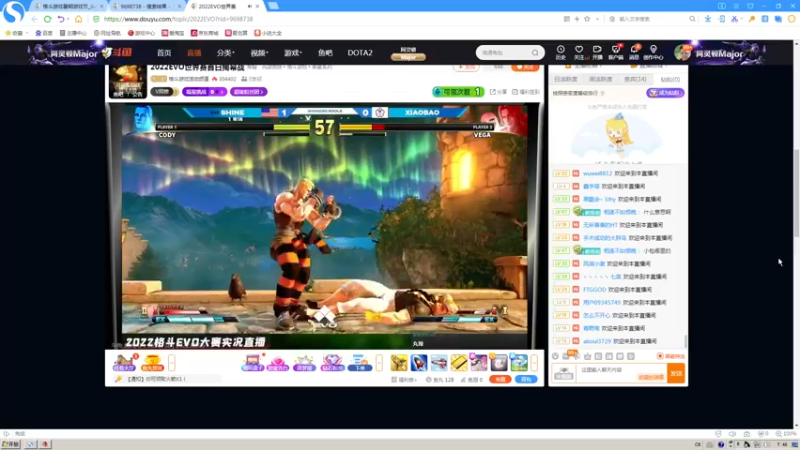Go to the 首页 home navigation item
Image resolution: width=800 pixels, height=450 pixels.
click(x=164, y=53)
